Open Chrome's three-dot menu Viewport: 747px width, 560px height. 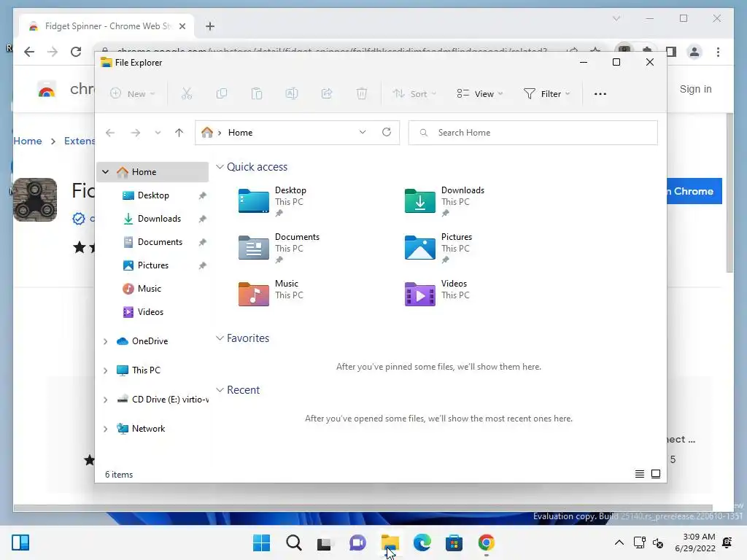718,52
